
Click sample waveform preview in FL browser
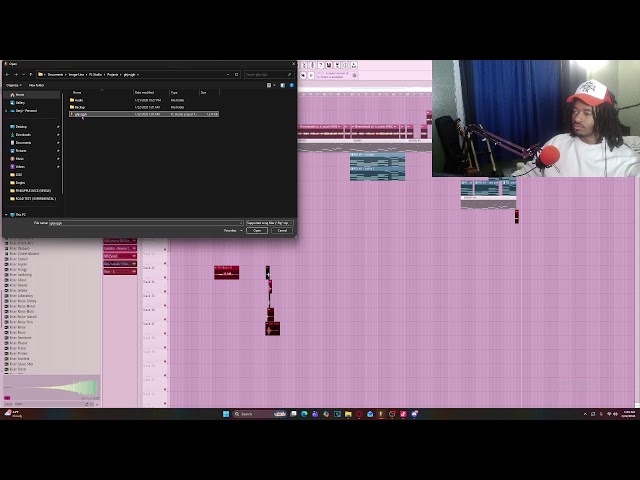point(51,387)
